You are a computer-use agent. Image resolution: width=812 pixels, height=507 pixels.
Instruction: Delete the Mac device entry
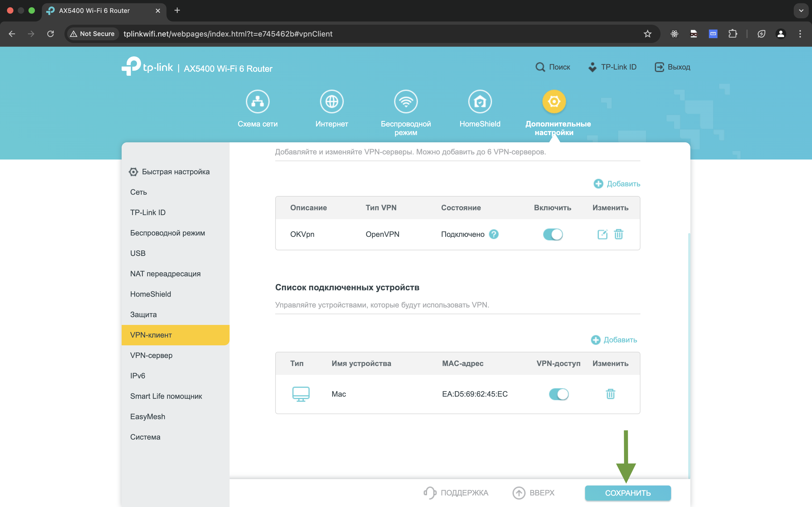click(610, 394)
